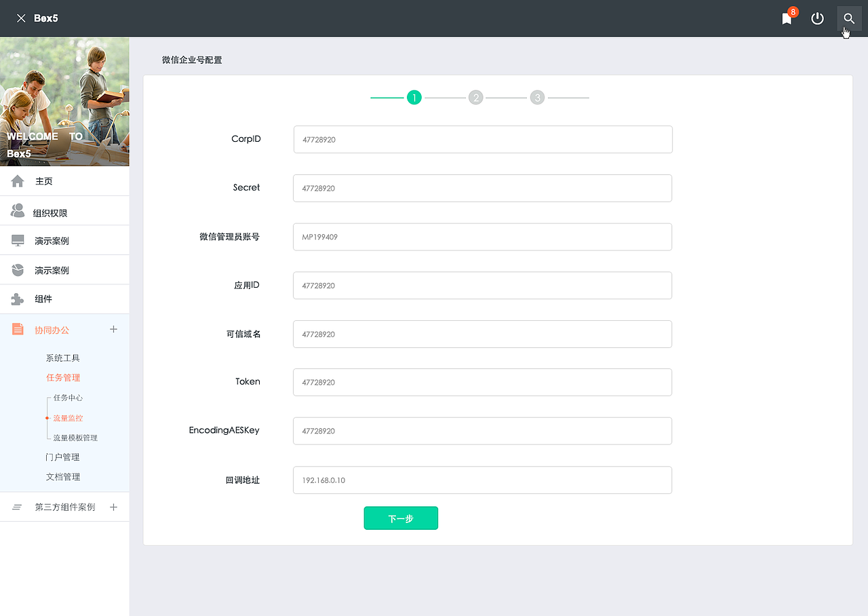Image resolution: width=868 pixels, height=616 pixels.
Task: Click the power logout icon
Action: coord(818,18)
